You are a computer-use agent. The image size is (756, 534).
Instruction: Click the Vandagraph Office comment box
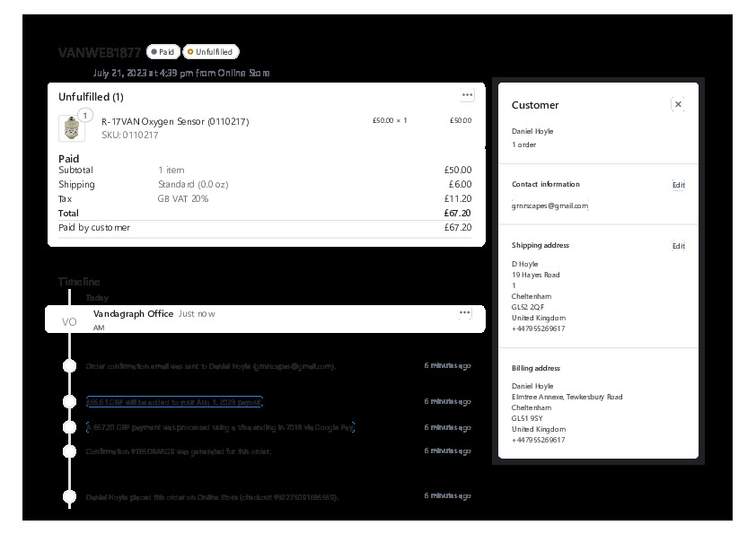tap(269, 320)
